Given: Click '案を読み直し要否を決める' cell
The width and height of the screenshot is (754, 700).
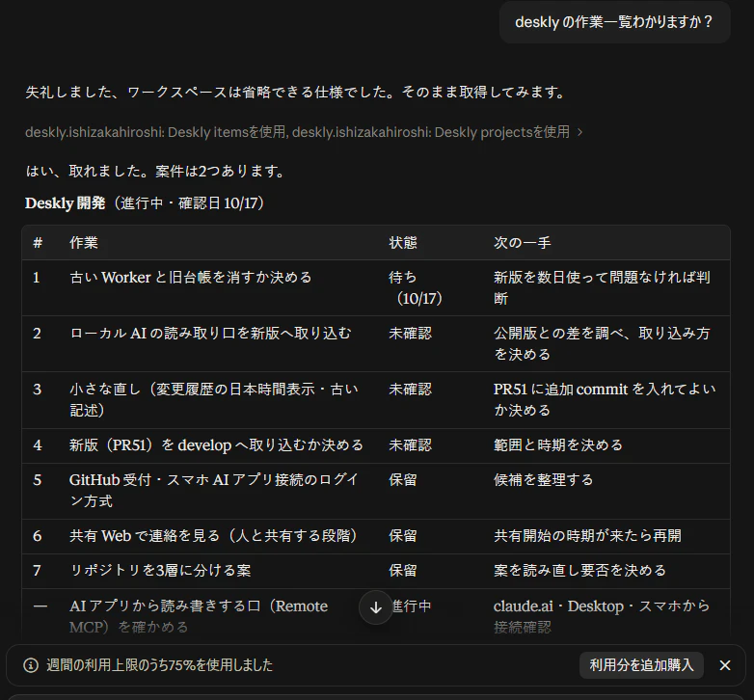Looking at the screenshot, I should [x=580, y=571].
